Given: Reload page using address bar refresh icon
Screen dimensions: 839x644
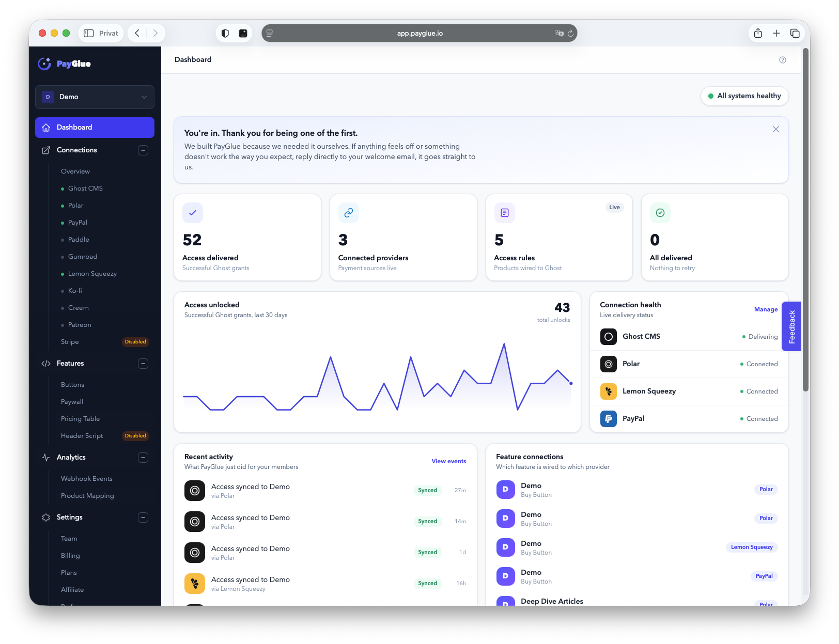Looking at the screenshot, I should 570,33.
